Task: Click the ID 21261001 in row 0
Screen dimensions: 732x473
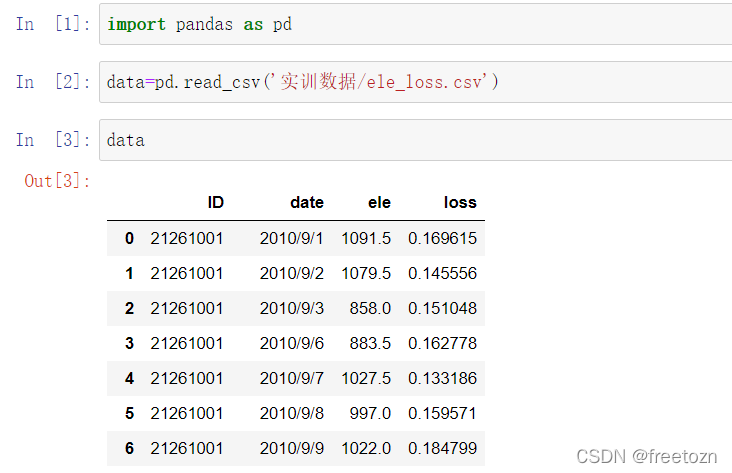Action: (187, 238)
